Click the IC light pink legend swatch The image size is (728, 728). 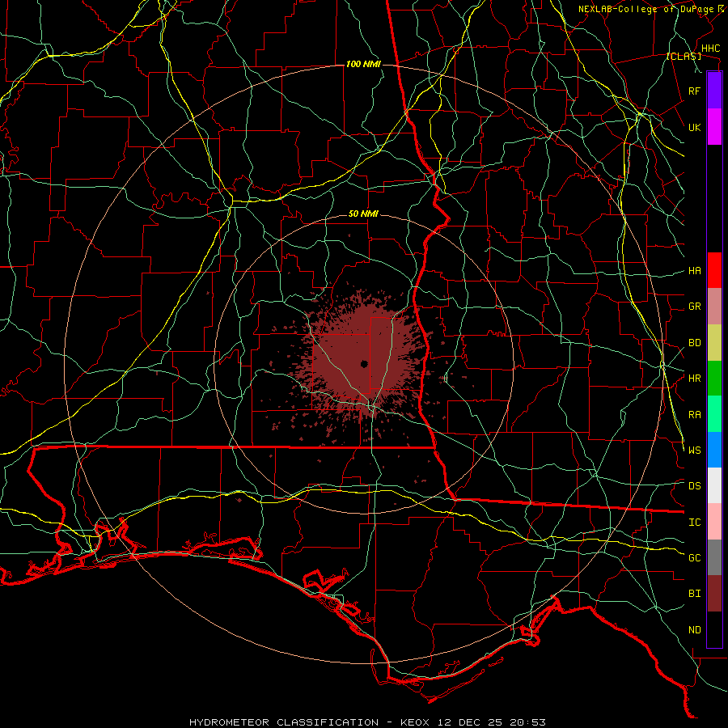click(714, 522)
